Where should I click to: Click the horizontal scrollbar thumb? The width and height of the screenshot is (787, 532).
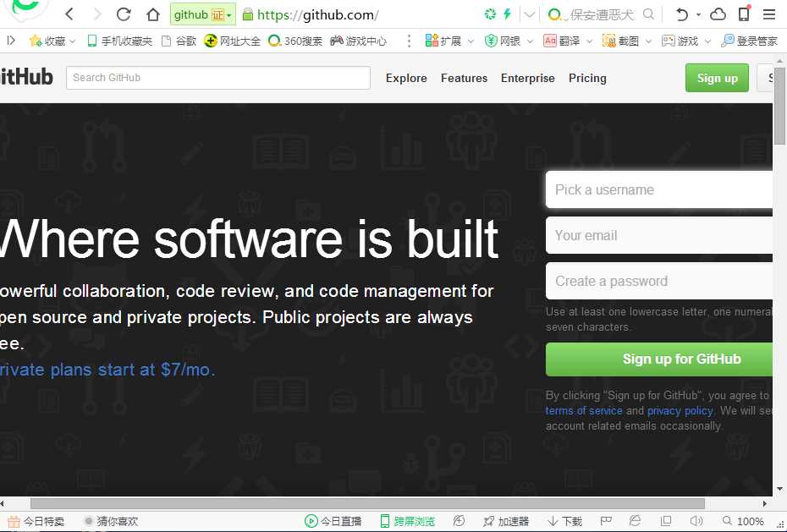367,503
